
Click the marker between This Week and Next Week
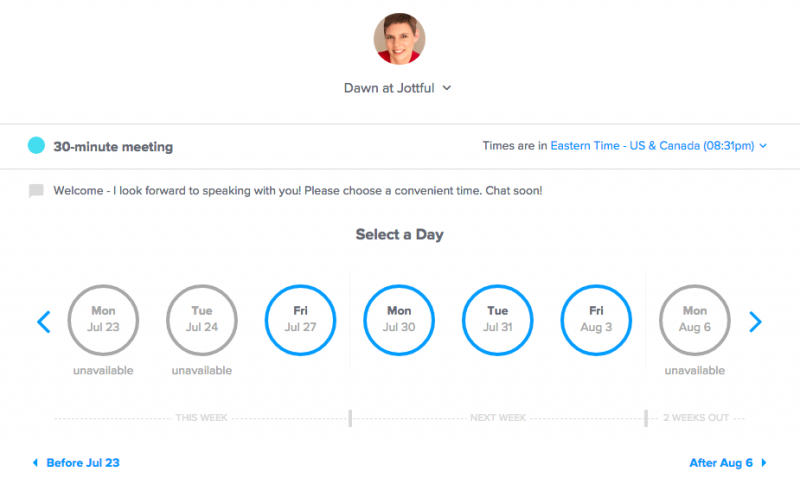coord(350,418)
